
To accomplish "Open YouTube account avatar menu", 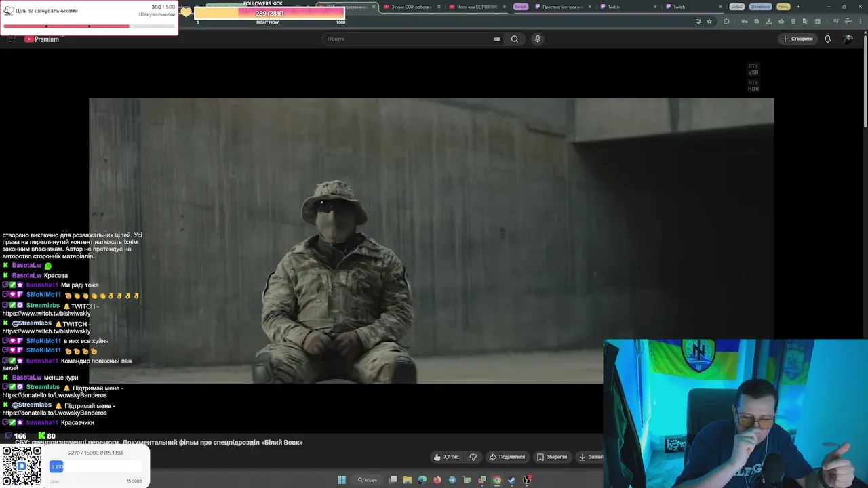I will (x=848, y=39).
